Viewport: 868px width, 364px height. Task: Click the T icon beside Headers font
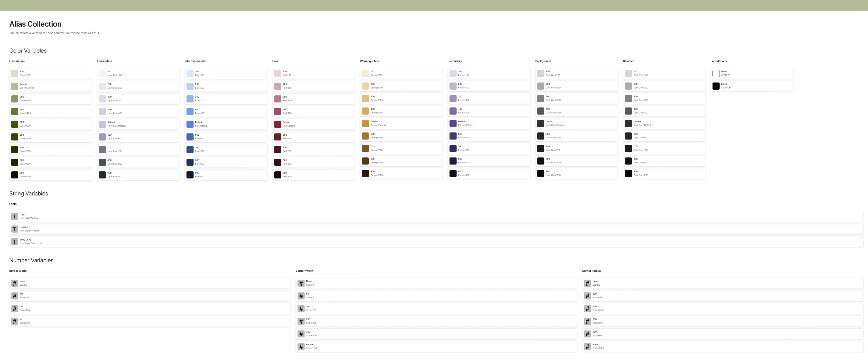(x=14, y=229)
